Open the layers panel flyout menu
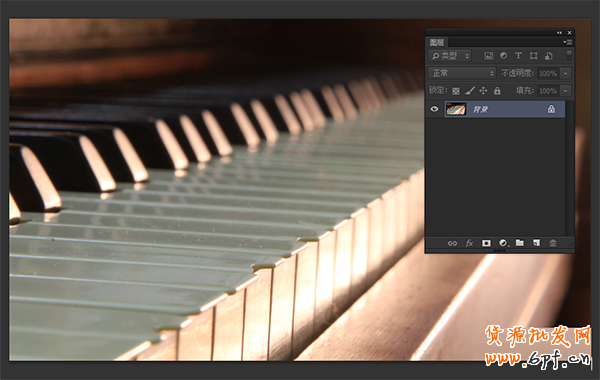Image resolution: width=600 pixels, height=380 pixels. click(567, 42)
